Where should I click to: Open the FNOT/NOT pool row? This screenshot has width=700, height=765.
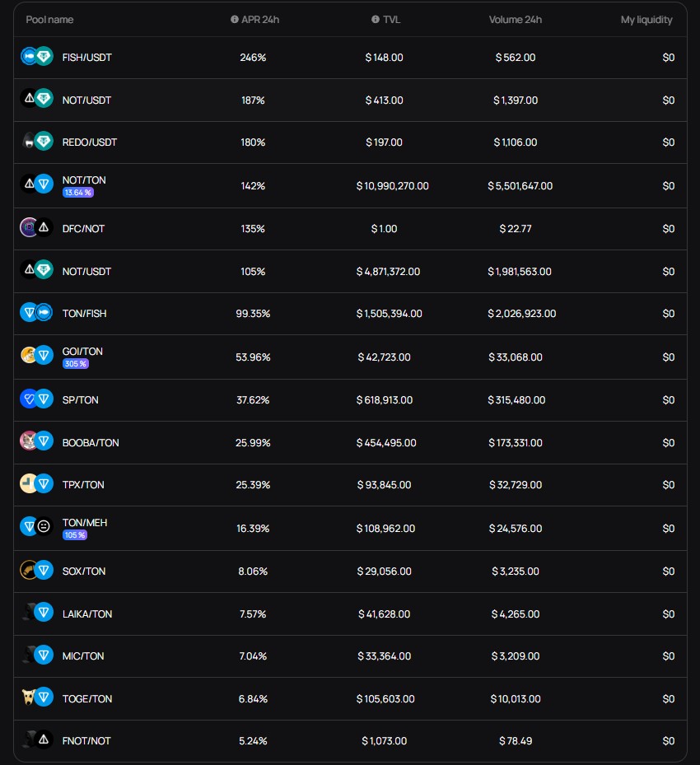(x=350, y=740)
